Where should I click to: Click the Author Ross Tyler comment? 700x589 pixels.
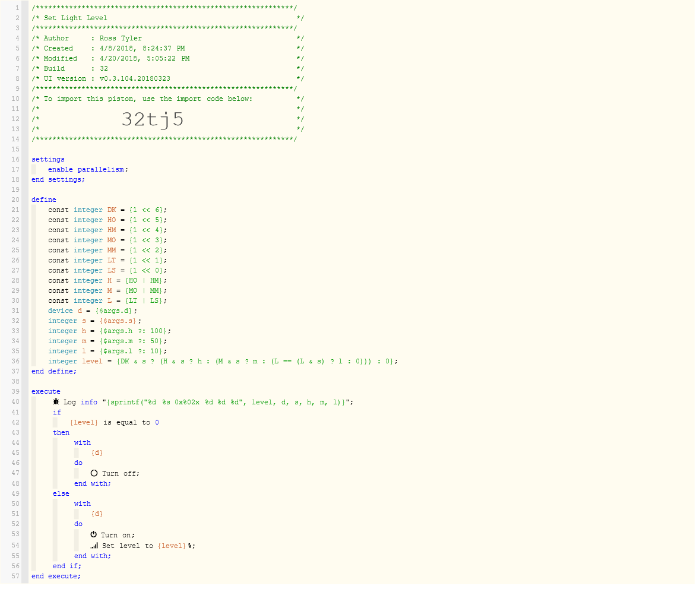coord(167,39)
